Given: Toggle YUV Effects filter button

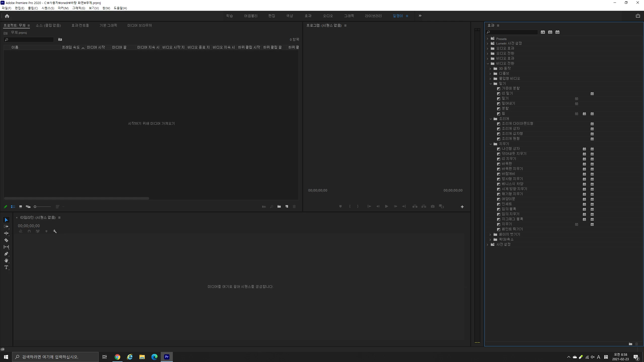Looking at the screenshot, I should [557, 32].
